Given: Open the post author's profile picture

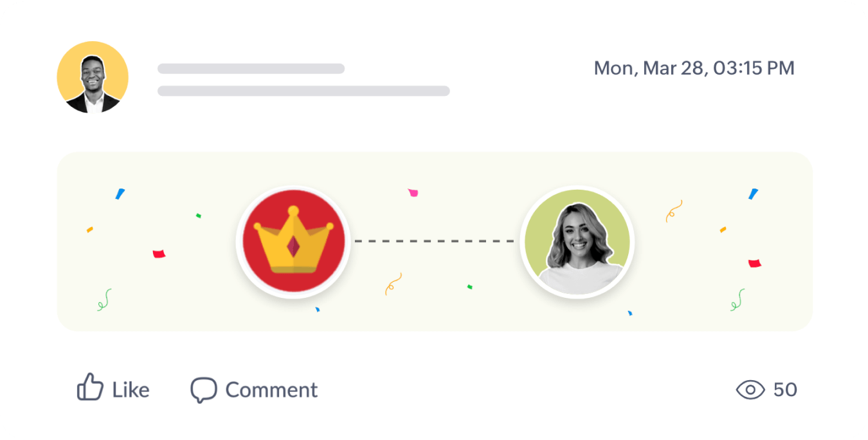Looking at the screenshot, I should pos(93,77).
